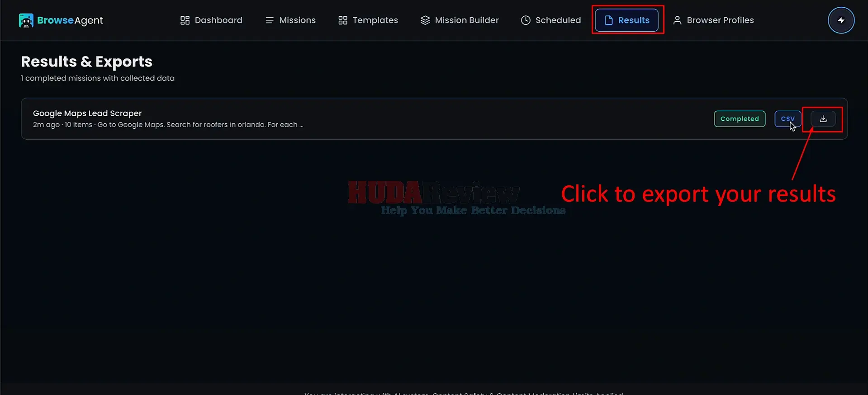
Task: Click the BrowseAgent robot logo icon
Action: coord(26,20)
